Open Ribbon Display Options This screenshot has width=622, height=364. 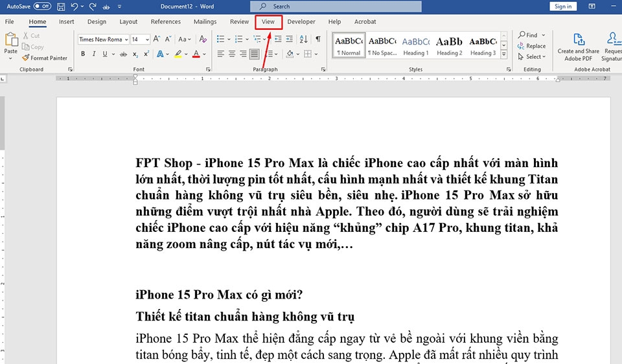[592, 6]
